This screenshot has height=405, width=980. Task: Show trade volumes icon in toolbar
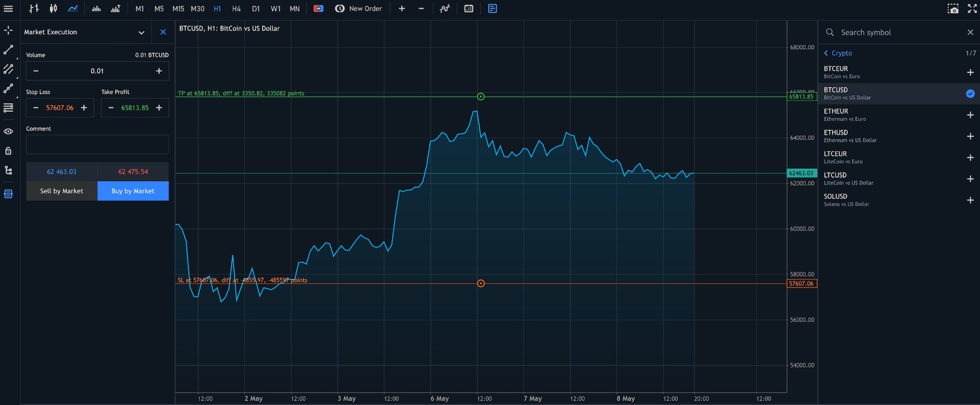click(116, 9)
